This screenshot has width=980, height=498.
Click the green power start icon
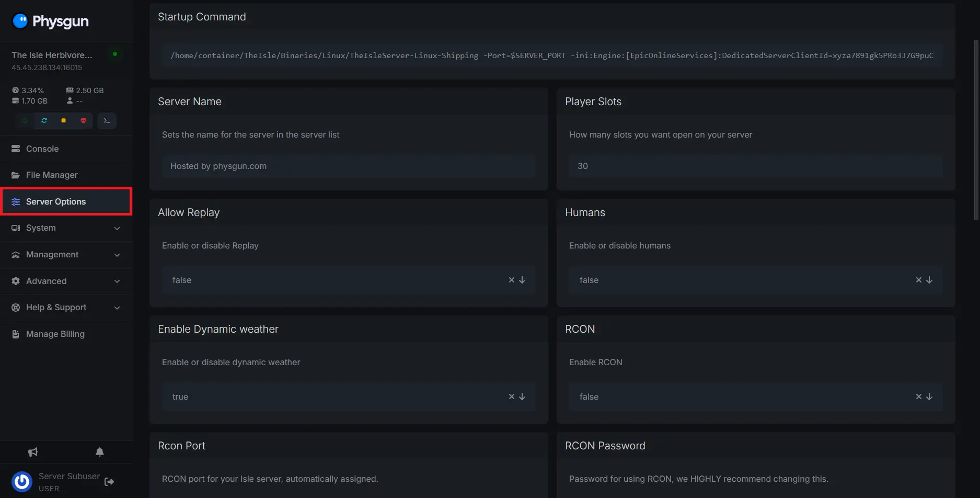point(25,121)
